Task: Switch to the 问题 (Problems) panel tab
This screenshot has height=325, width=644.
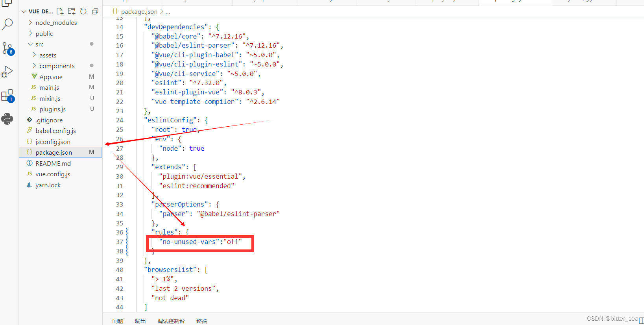Action: point(118,321)
